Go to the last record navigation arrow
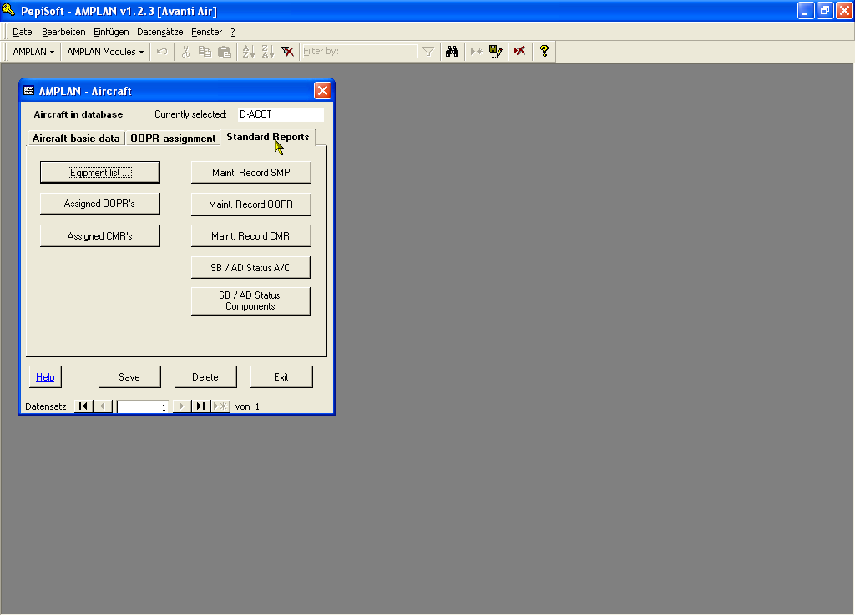 201,406
